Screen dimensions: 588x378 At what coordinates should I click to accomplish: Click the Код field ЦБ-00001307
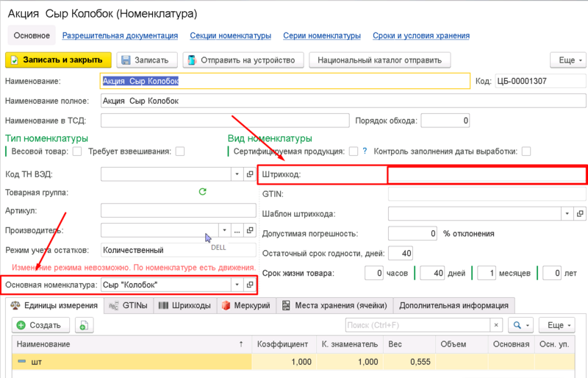[x=540, y=81]
